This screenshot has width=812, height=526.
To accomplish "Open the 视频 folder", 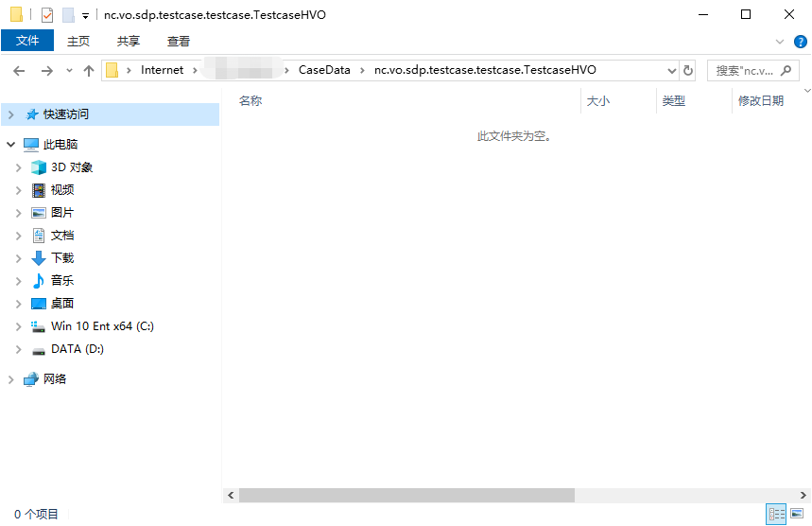I will coord(62,190).
